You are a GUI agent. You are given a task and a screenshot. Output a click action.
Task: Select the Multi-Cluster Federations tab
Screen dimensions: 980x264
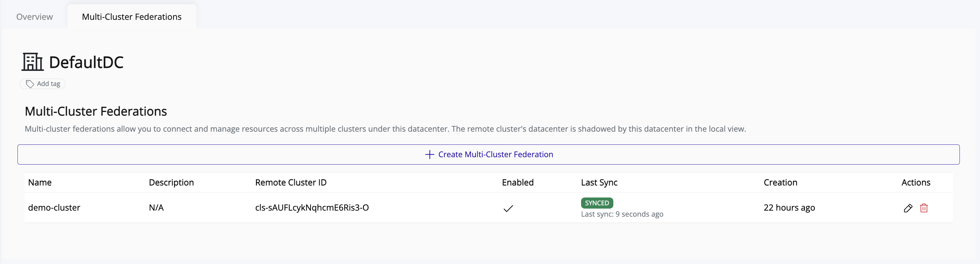pyautogui.click(x=132, y=17)
